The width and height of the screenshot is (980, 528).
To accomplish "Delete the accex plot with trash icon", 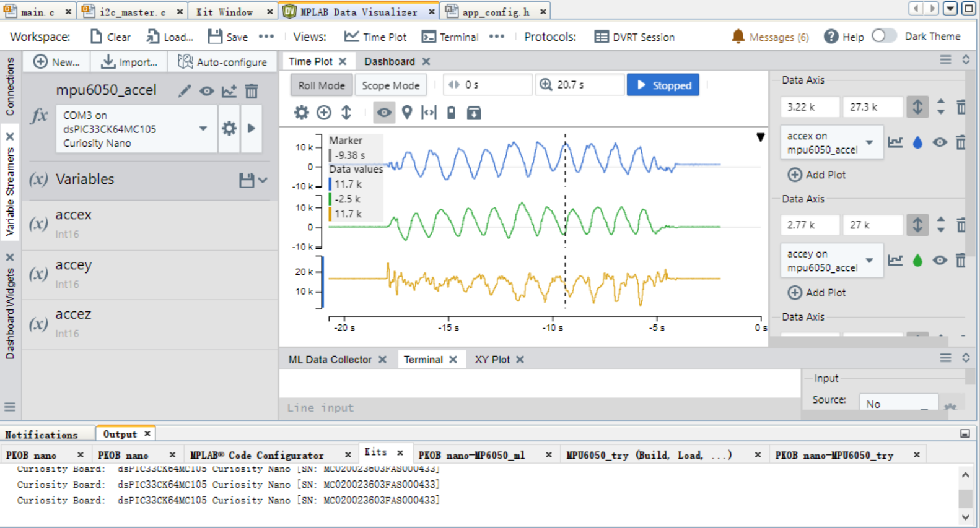I will [x=961, y=142].
